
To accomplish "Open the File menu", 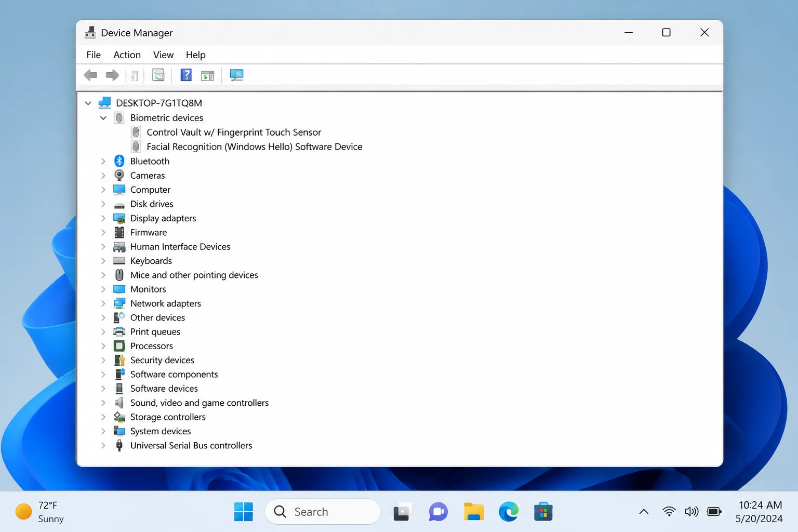I will (94, 55).
